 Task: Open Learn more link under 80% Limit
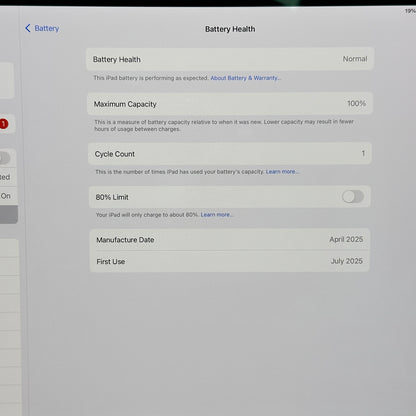tap(217, 215)
